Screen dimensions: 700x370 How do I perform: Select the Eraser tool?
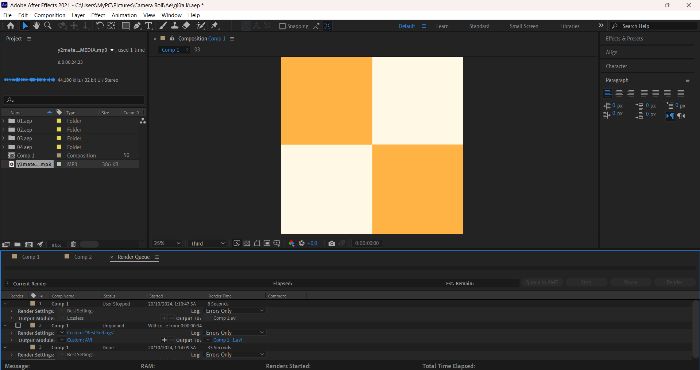(187, 26)
